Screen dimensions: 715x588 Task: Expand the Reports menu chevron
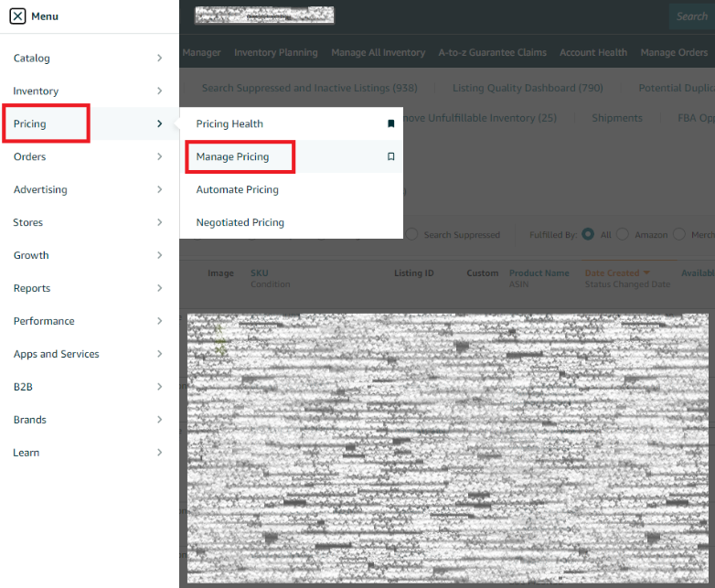click(160, 288)
